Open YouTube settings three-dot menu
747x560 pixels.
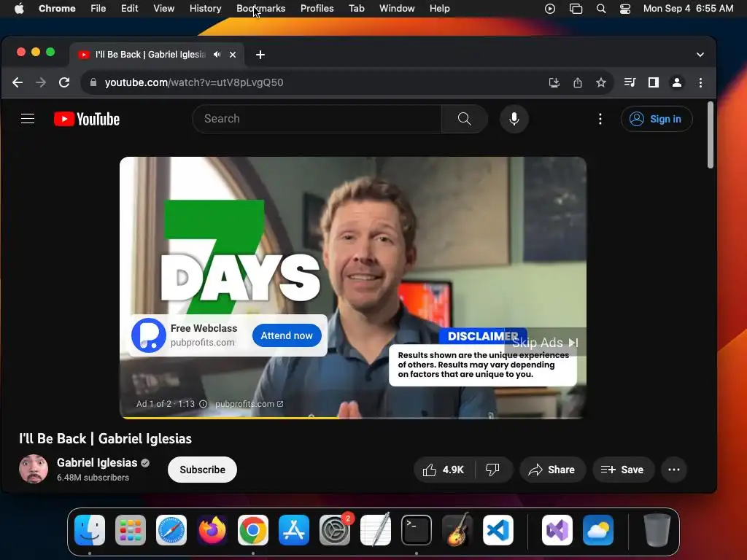[x=600, y=119]
